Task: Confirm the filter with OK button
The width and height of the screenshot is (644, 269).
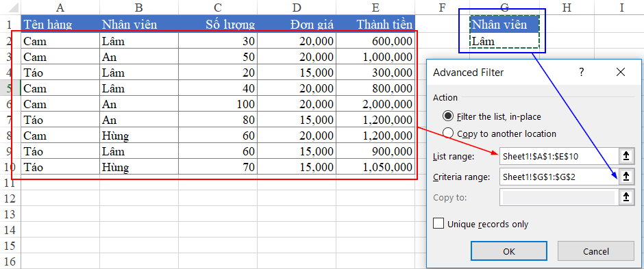Action: point(509,251)
